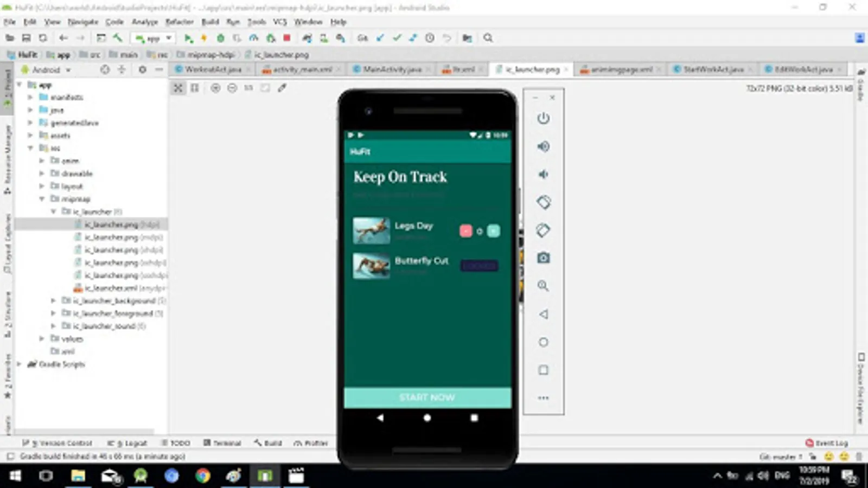Take emulator screenshot with camera icon
Screen dimensions: 868x488
pos(543,258)
